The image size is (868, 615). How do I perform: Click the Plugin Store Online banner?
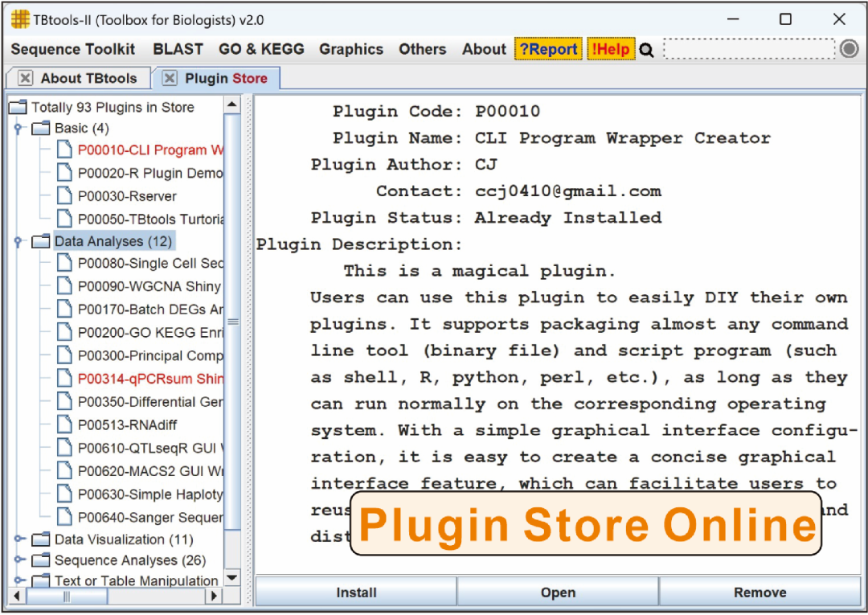pyautogui.click(x=586, y=523)
